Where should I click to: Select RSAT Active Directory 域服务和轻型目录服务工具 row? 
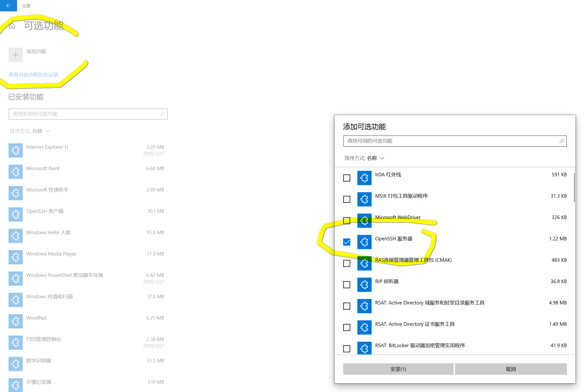(455, 306)
